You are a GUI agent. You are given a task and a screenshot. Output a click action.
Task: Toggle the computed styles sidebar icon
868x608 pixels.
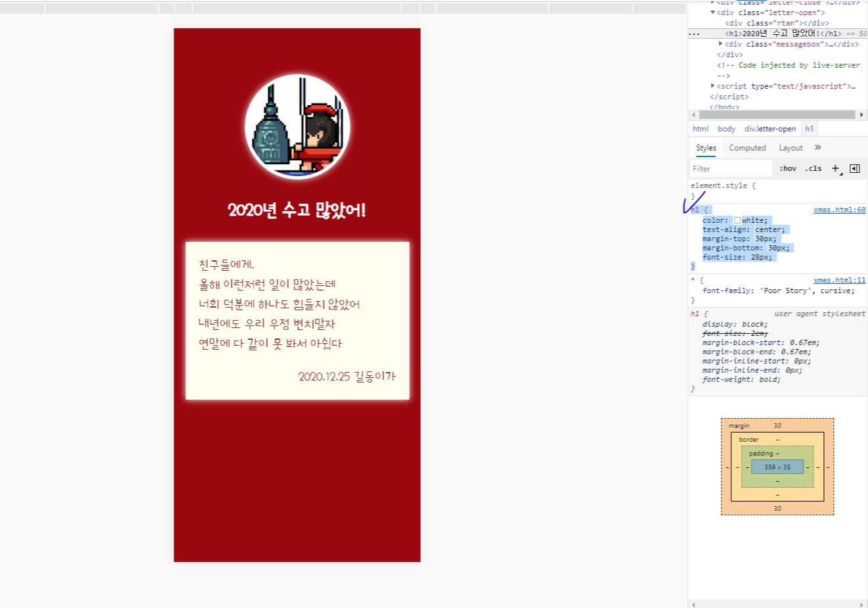pos(855,168)
